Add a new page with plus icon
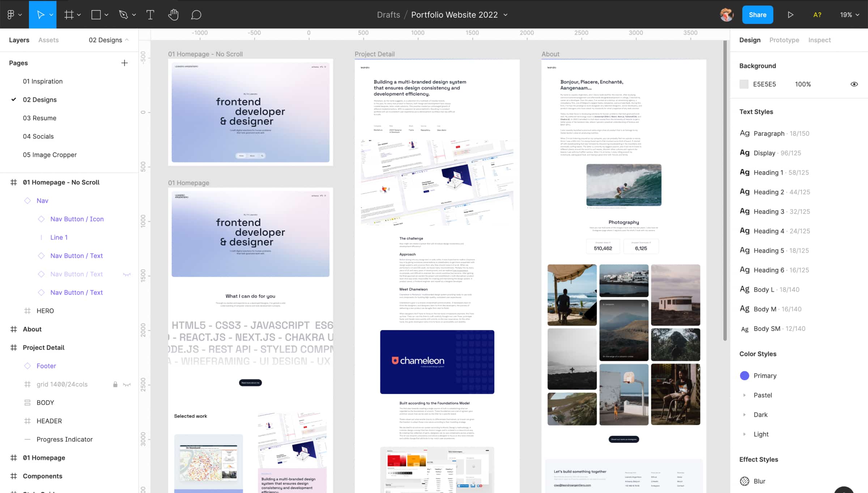 tap(124, 63)
